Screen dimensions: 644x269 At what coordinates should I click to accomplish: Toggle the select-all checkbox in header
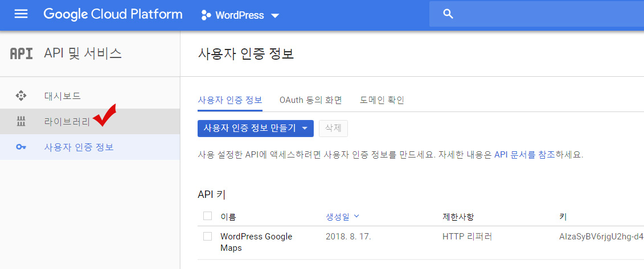coord(208,216)
